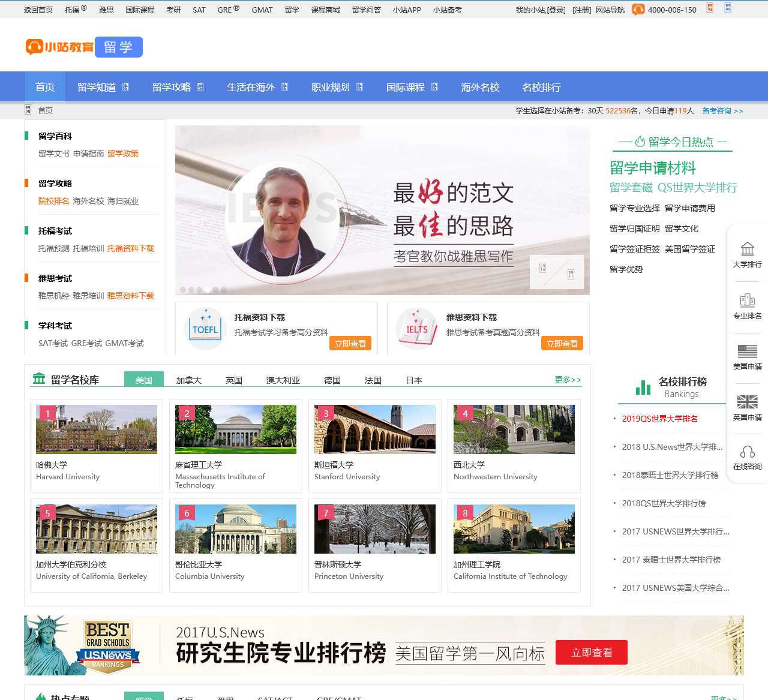
Task: Click 更多>> in 留学名校库
Action: point(568,379)
